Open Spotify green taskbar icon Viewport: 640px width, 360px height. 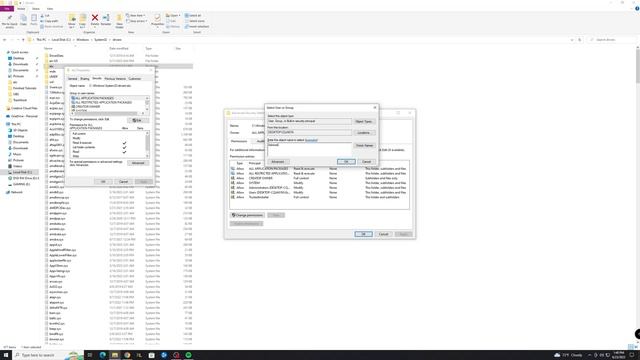(188, 355)
